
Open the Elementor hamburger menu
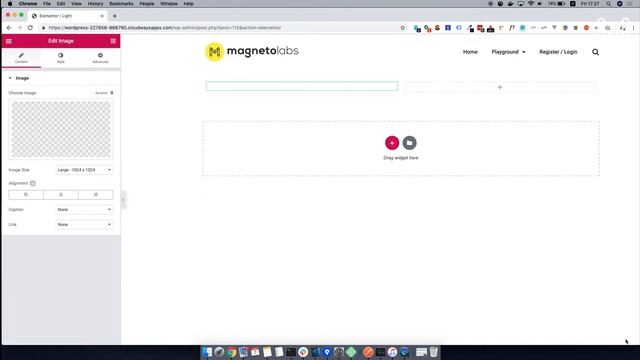click(x=9, y=41)
